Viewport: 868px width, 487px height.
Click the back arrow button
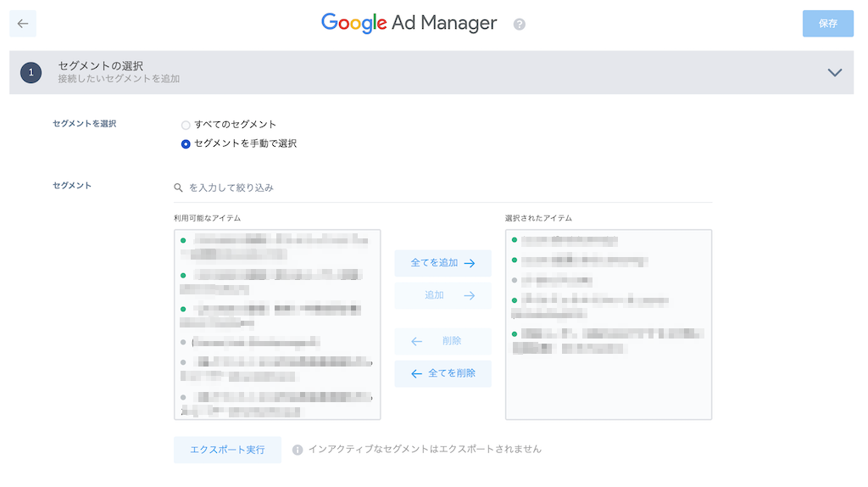(23, 24)
